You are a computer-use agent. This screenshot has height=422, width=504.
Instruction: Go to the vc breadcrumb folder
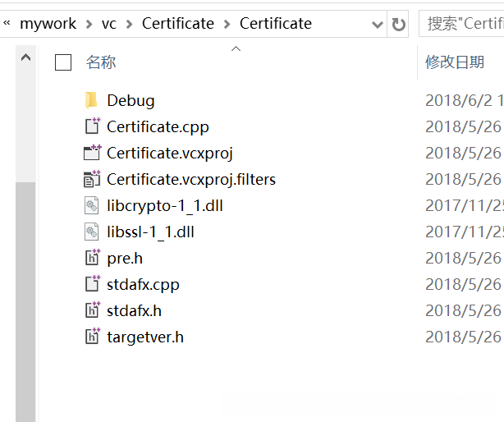tap(109, 24)
